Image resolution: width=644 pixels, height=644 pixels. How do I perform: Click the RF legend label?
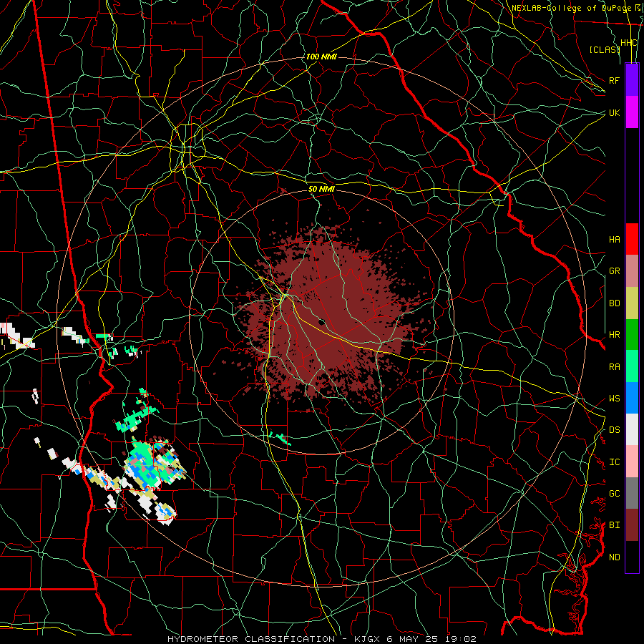(x=614, y=80)
